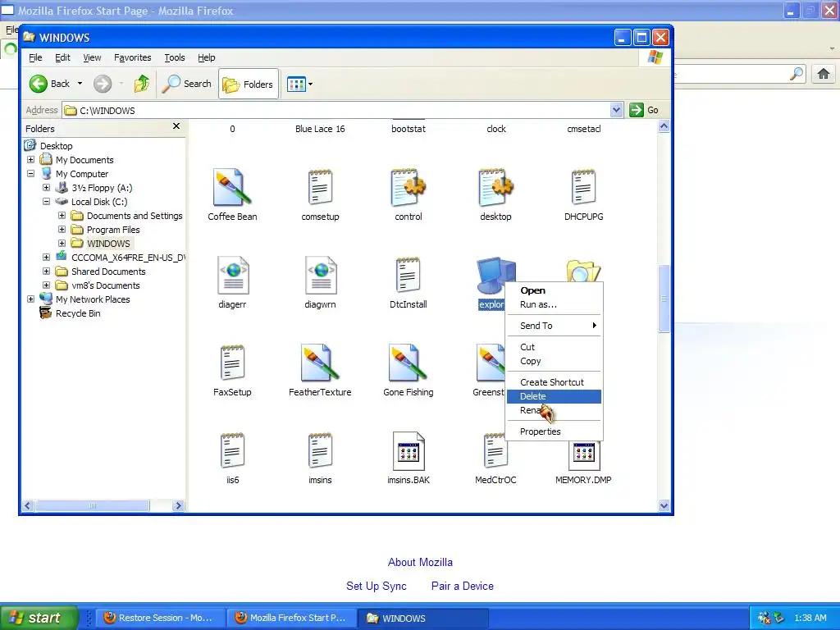Select the MEMORY.DMP file icon
Screen dimensions: 840x630
coord(584,456)
